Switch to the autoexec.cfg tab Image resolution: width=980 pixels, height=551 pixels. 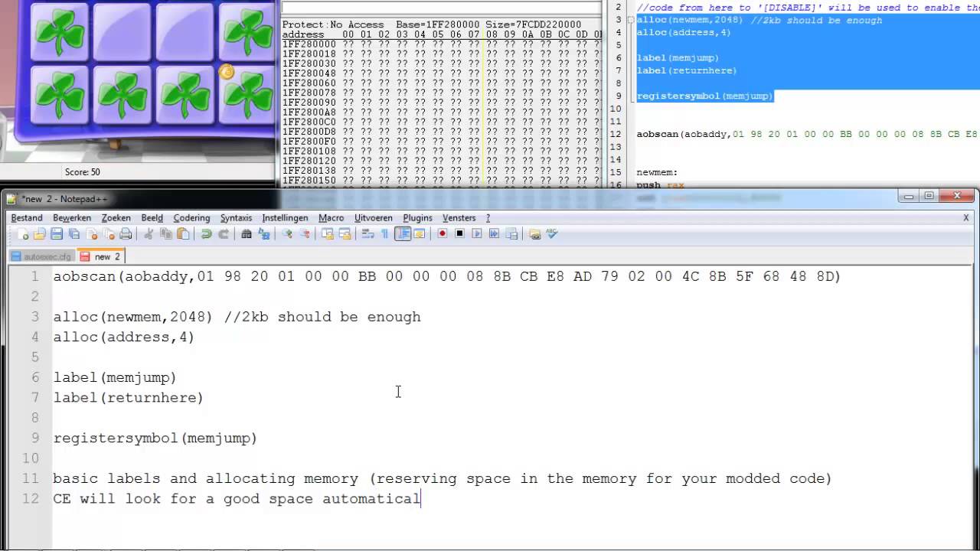[x=41, y=256]
